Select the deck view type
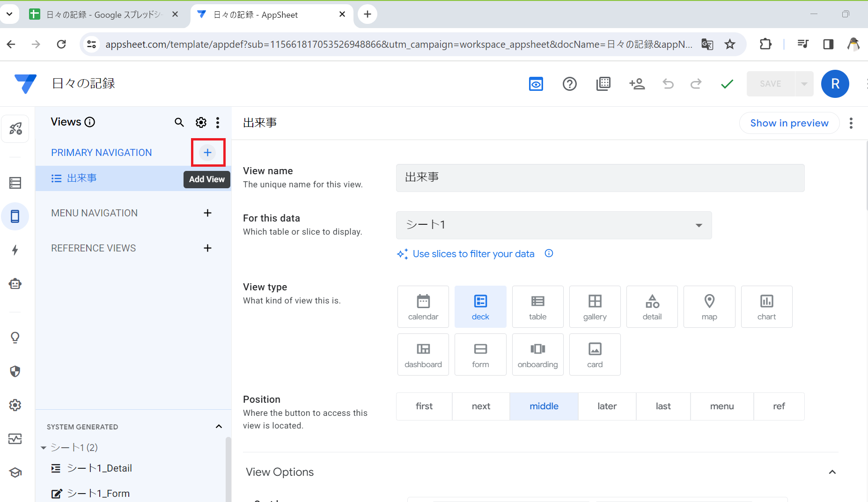The width and height of the screenshot is (868, 502). click(480, 307)
